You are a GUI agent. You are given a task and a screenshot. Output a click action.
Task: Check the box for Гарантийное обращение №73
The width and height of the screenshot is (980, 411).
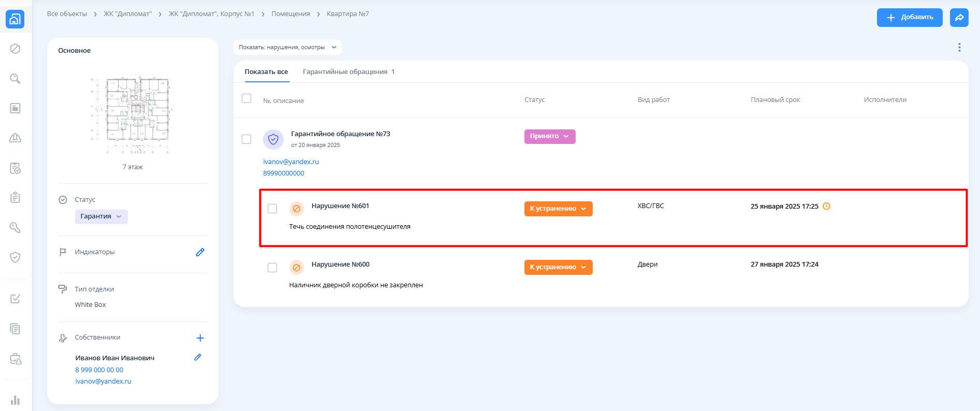pyautogui.click(x=246, y=139)
